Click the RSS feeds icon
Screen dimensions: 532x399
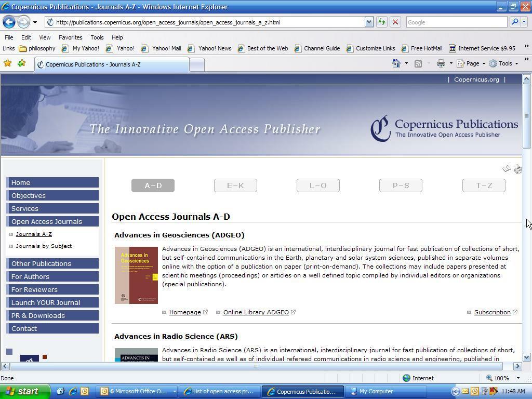(x=418, y=64)
